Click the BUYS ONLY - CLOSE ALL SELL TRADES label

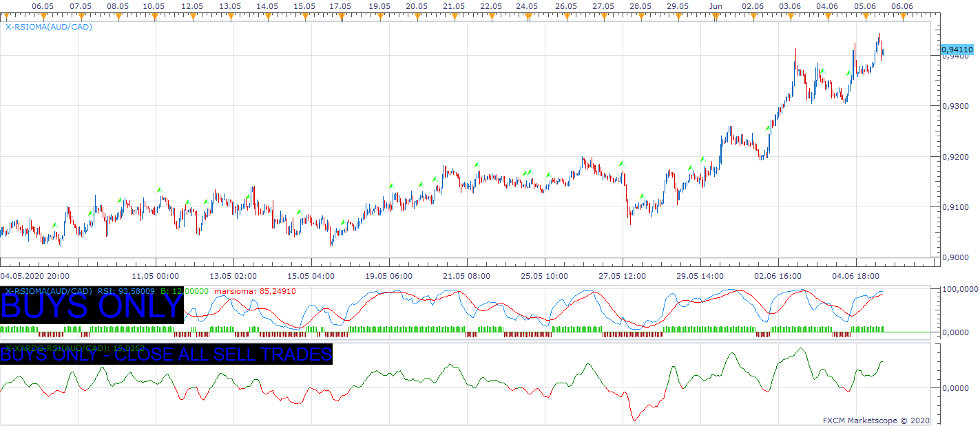tap(166, 355)
